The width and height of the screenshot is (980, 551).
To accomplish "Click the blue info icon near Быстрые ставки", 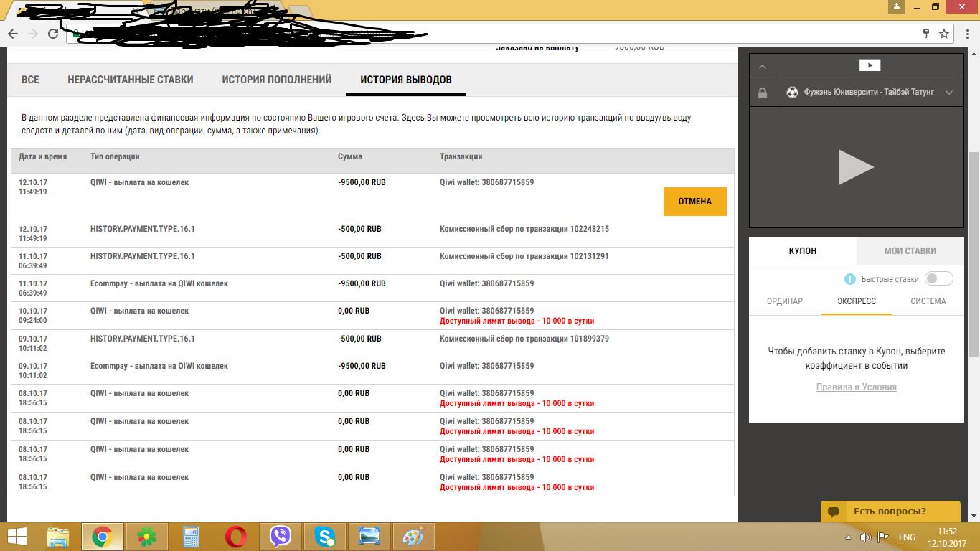I will [850, 279].
